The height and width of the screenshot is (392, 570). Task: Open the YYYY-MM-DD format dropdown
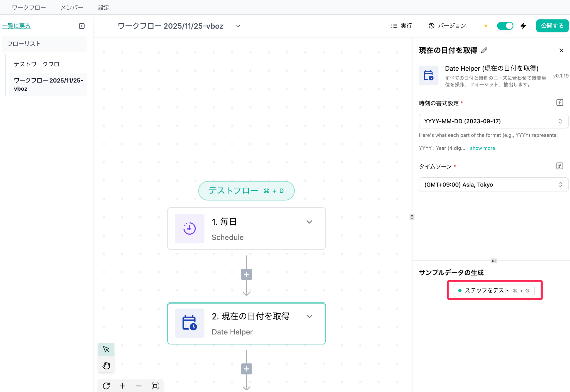click(x=493, y=121)
